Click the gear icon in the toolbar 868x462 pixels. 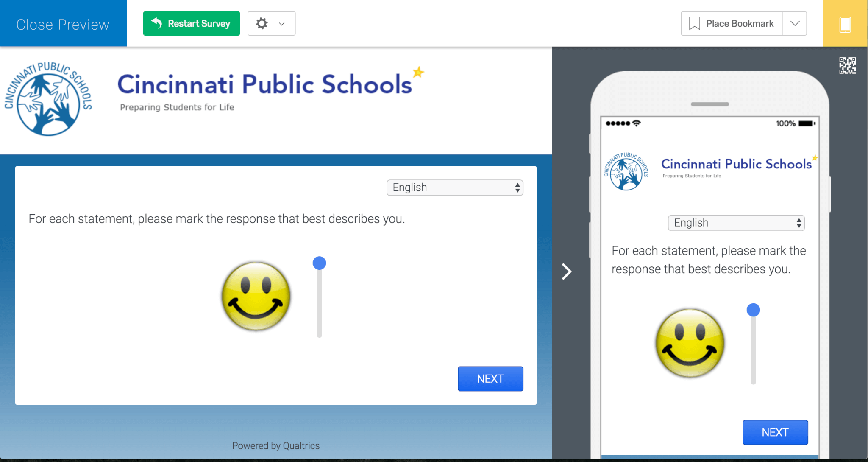(x=262, y=23)
